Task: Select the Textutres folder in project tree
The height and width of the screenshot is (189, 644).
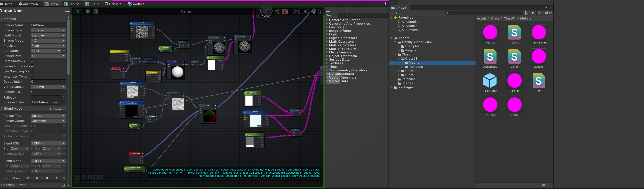Action: pos(416,67)
